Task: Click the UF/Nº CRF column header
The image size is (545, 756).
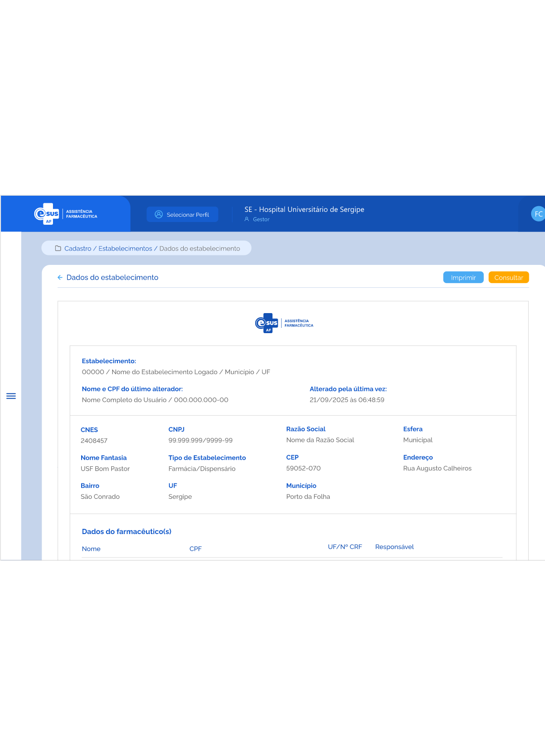Action: [x=345, y=547]
